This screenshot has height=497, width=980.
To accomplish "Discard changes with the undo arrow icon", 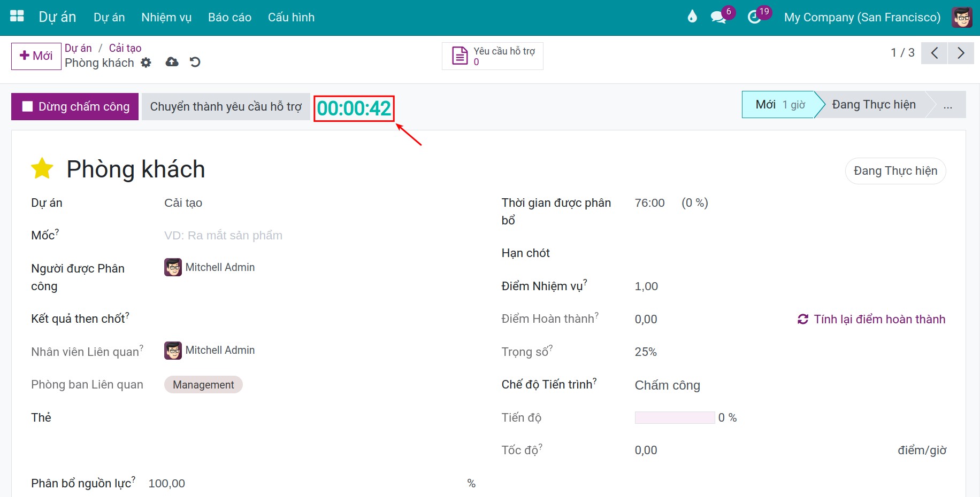I will [195, 62].
